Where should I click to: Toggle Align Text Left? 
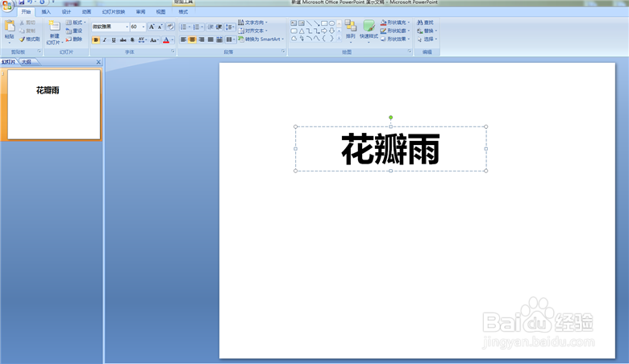(183, 39)
